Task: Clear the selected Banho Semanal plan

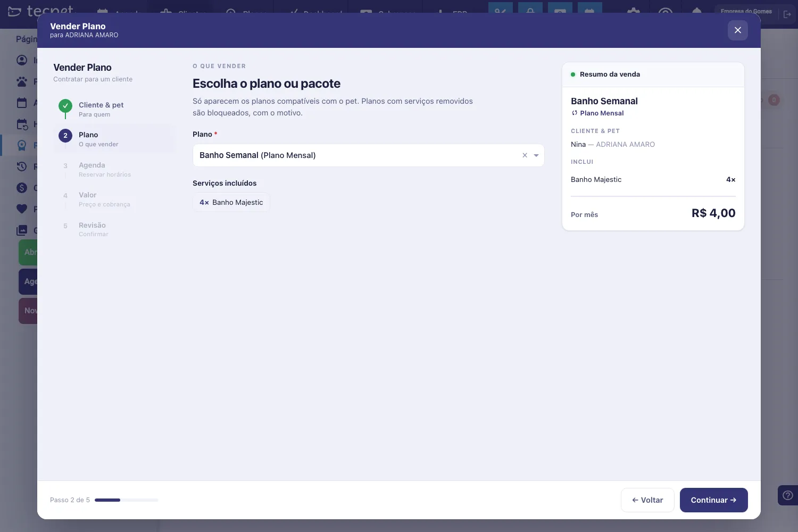Action: [x=525, y=155]
